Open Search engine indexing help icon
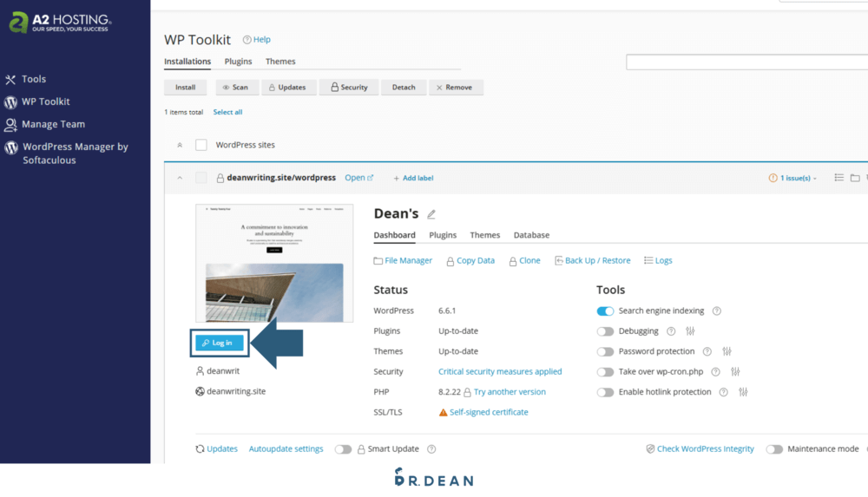Image resolution: width=868 pixels, height=497 pixels. pos(716,311)
